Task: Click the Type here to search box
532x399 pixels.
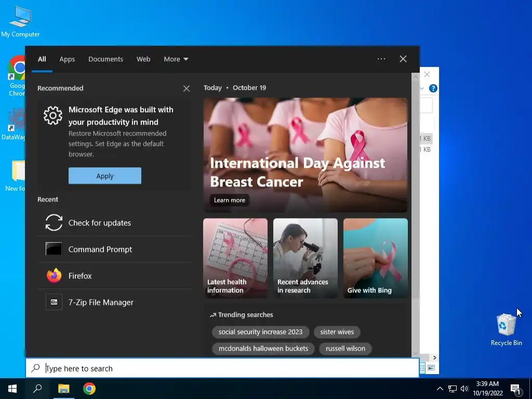Action: pyautogui.click(x=222, y=368)
